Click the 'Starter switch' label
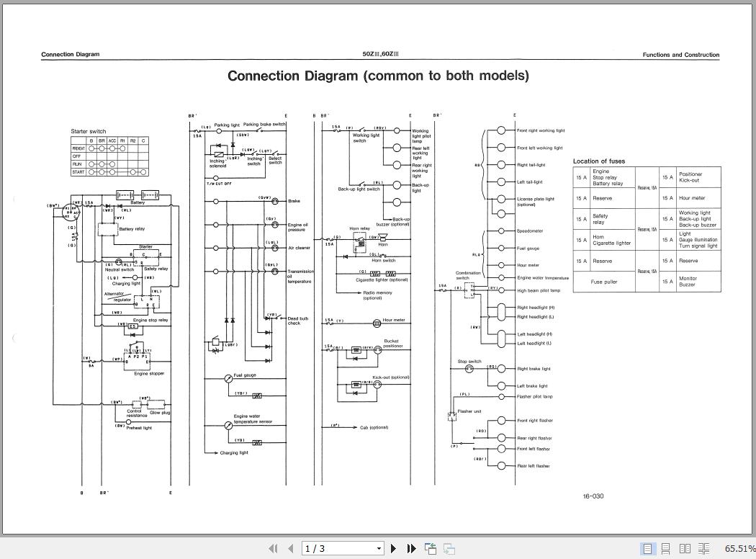Viewport: 756px width, 559px height. 89,131
